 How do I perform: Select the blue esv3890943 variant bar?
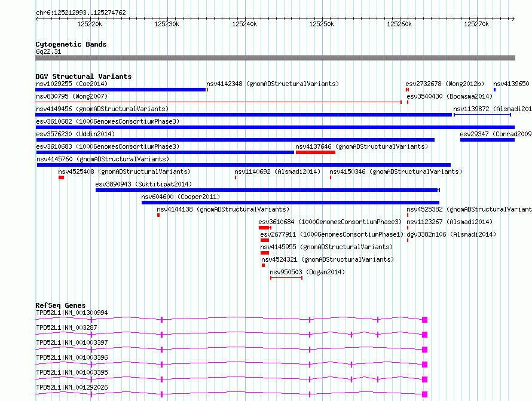click(x=267, y=190)
